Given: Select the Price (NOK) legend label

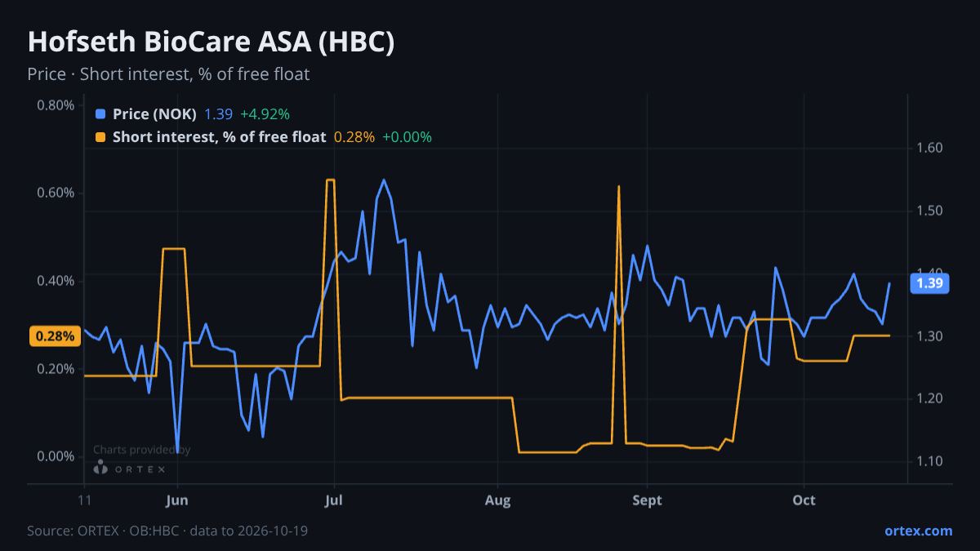Looking at the screenshot, I should 154,114.
